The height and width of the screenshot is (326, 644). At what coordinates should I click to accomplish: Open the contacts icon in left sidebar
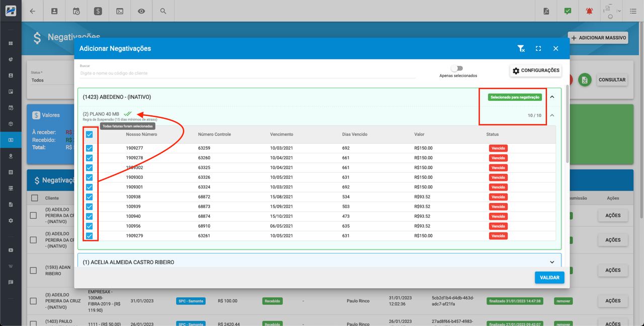click(11, 76)
